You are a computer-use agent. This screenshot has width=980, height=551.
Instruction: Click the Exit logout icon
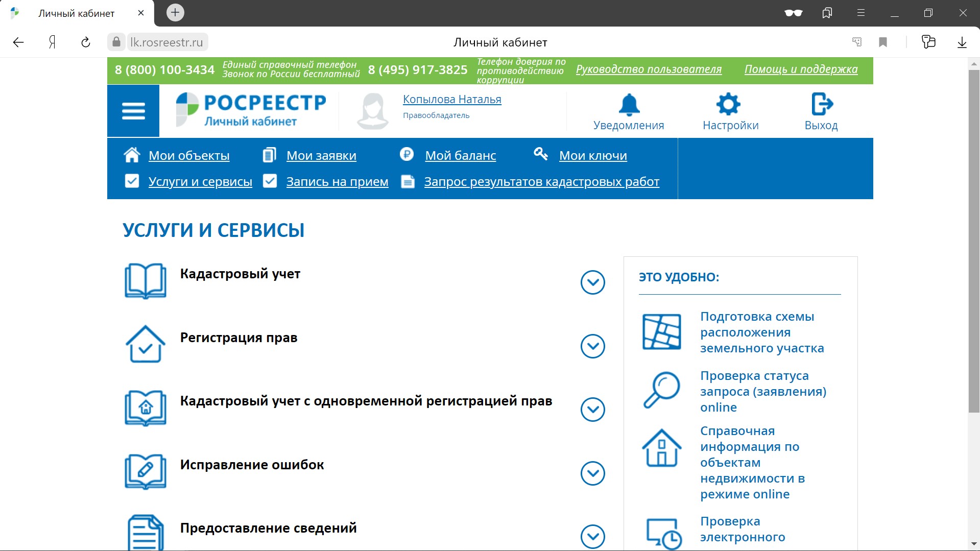coord(822,105)
